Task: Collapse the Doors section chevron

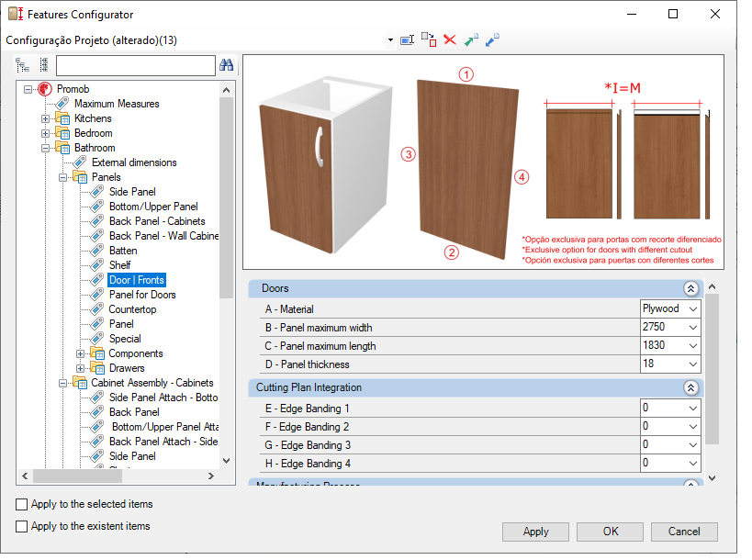Action: [690, 288]
